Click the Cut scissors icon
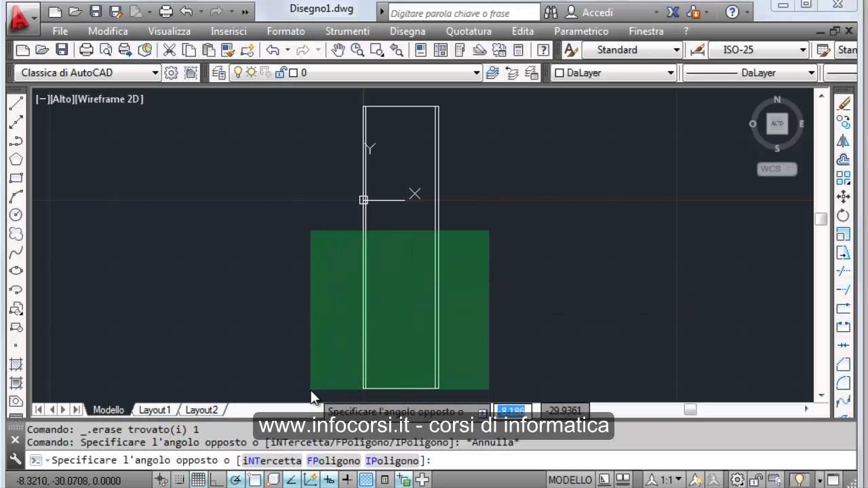The width and height of the screenshot is (868, 488). click(x=170, y=50)
